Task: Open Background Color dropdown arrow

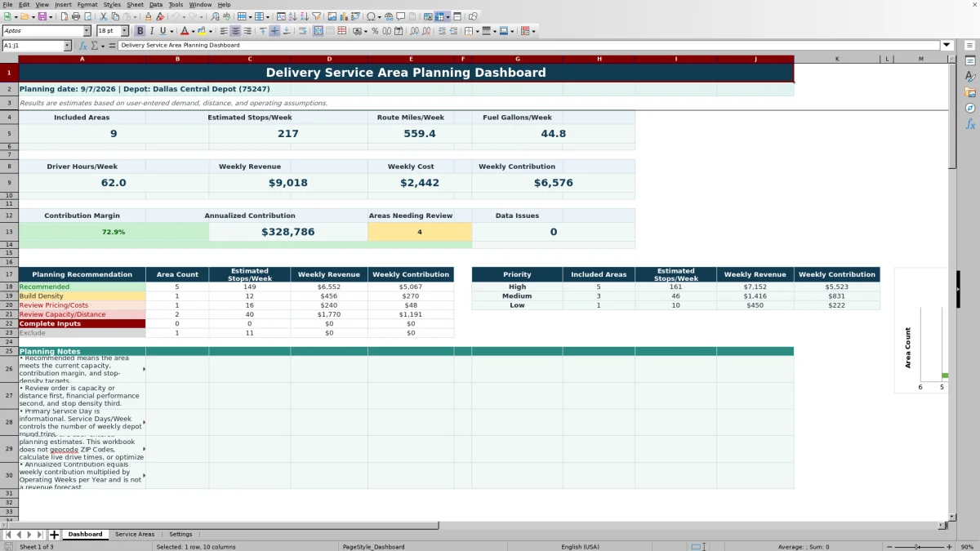Action: coord(211,31)
